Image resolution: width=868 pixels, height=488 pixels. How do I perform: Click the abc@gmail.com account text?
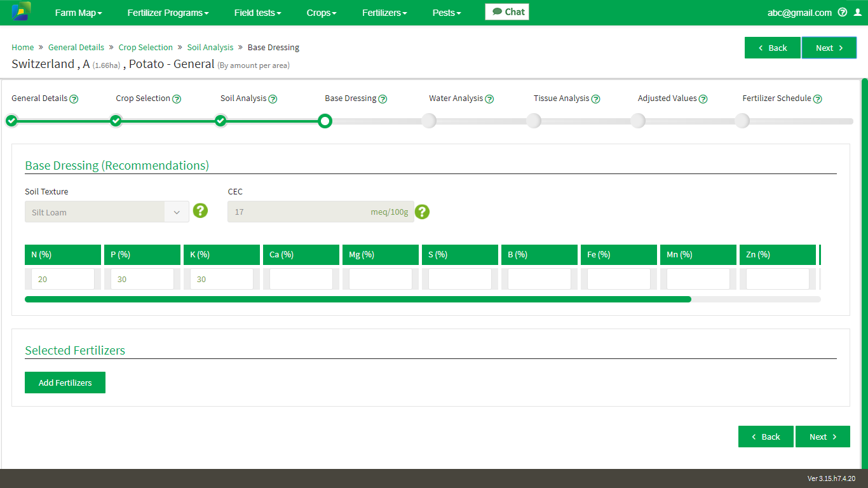point(799,13)
